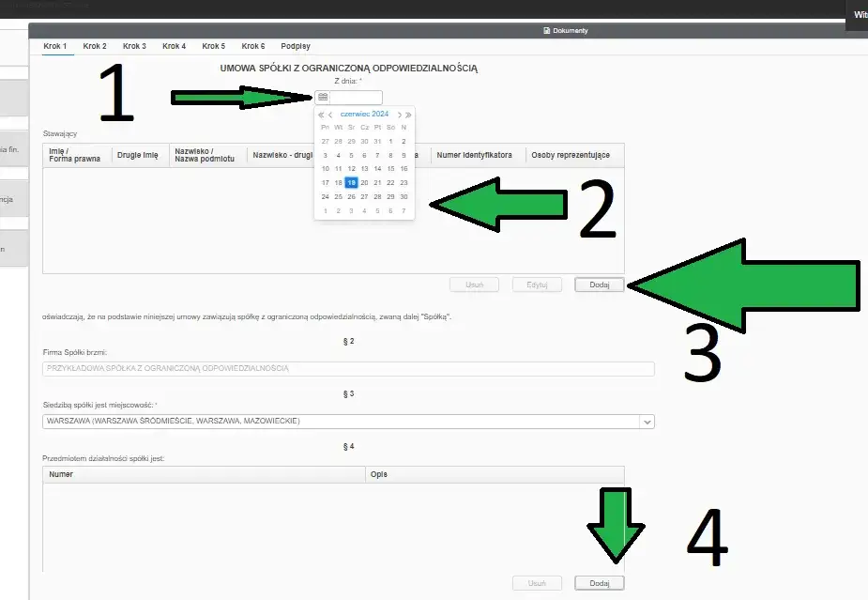The width and height of the screenshot is (868, 600).
Task: Go to previous month in calendar
Action: (x=330, y=115)
